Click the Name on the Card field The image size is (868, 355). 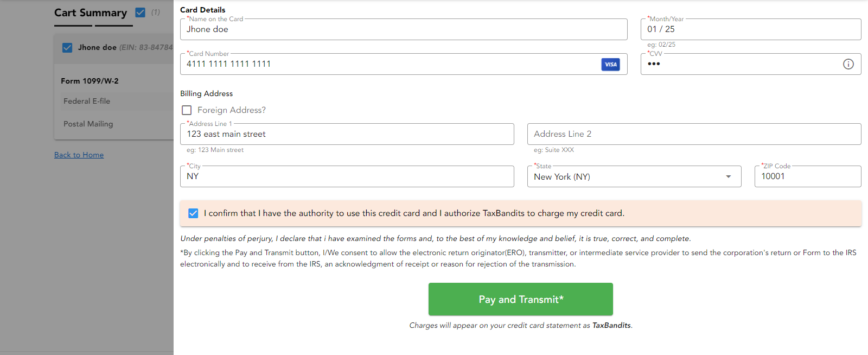(x=404, y=29)
